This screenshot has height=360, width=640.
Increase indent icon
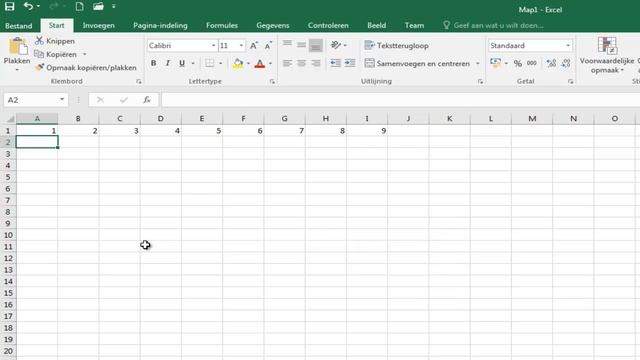point(350,63)
